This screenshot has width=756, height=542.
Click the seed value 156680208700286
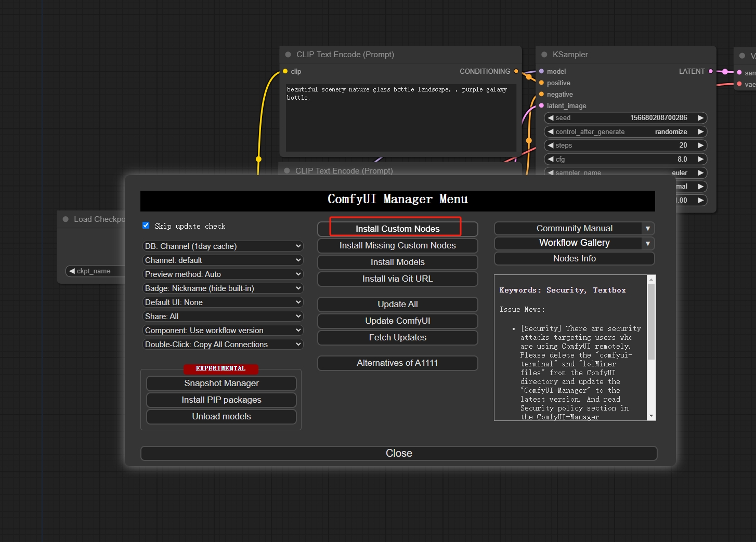click(x=659, y=118)
